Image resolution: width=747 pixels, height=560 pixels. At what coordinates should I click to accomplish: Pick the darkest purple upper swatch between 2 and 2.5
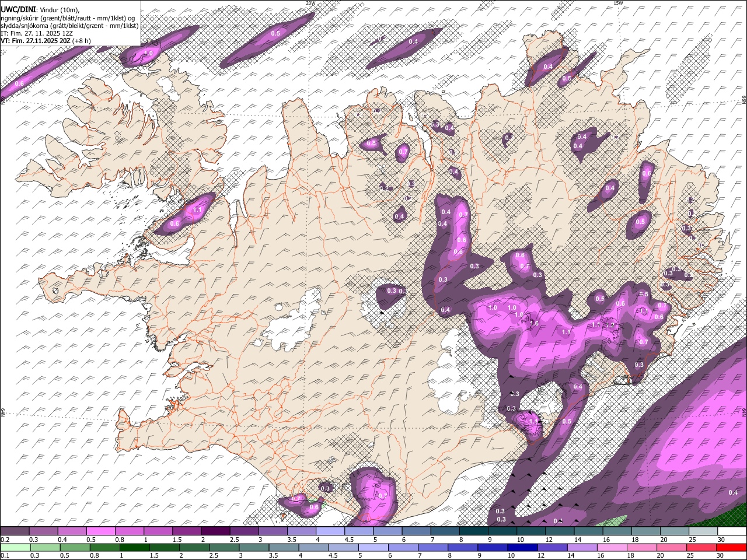point(215,531)
